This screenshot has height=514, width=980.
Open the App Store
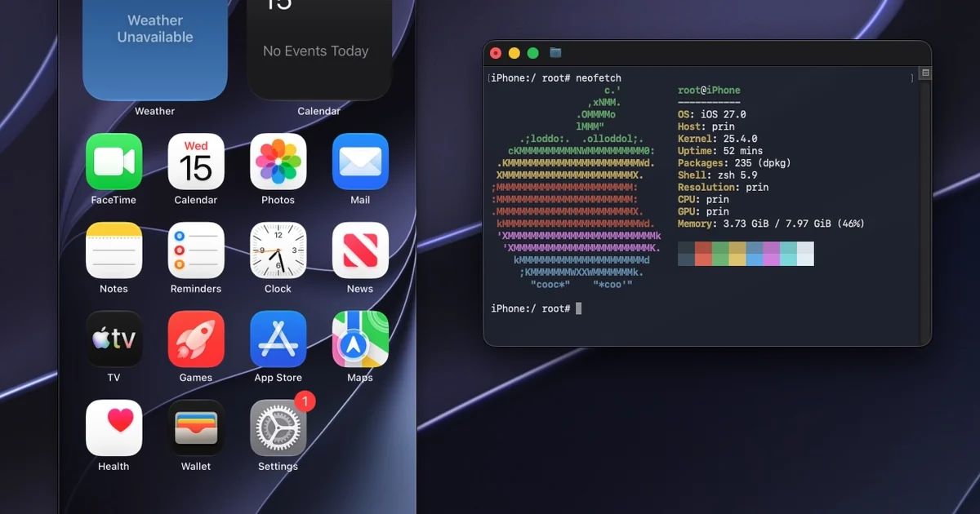[278, 339]
